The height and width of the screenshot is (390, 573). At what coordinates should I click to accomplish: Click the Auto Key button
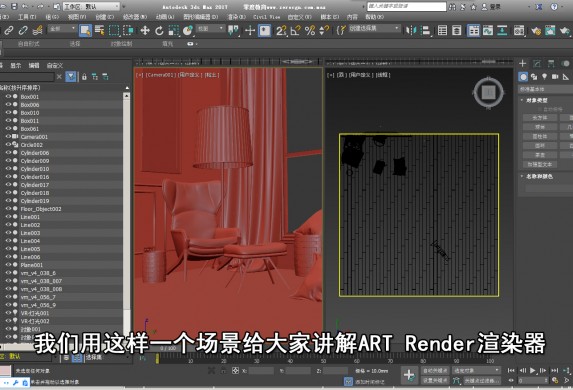tap(435, 371)
